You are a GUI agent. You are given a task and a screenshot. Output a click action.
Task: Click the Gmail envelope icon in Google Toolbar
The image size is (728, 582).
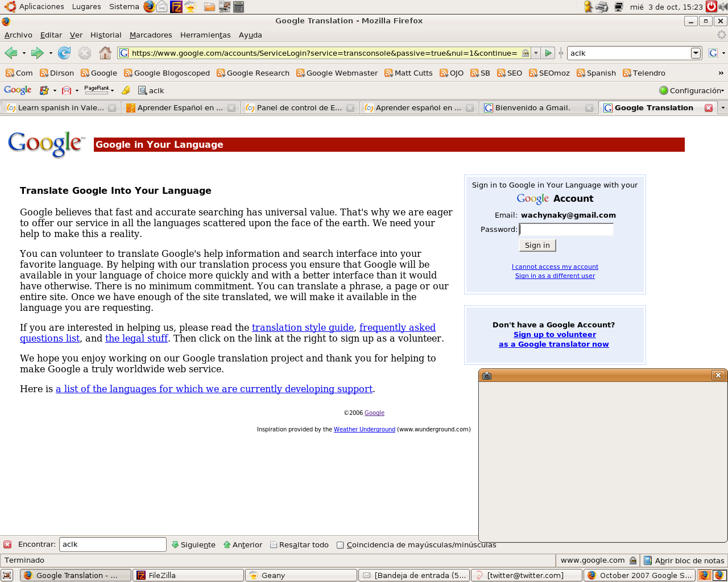tap(67, 90)
